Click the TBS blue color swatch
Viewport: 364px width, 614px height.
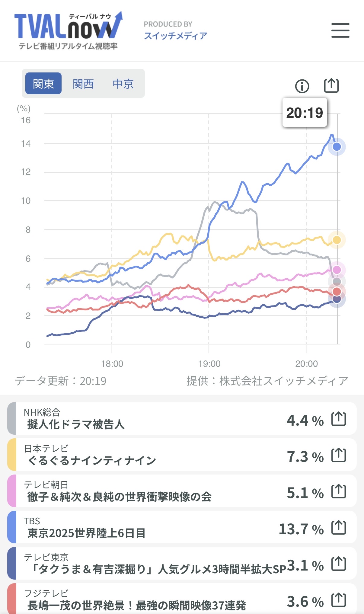click(12, 527)
